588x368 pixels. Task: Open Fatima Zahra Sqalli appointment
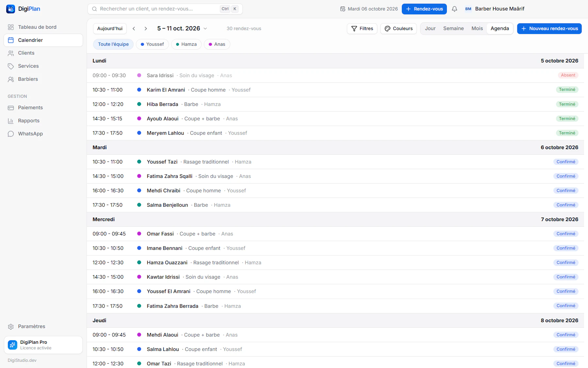tap(335, 176)
